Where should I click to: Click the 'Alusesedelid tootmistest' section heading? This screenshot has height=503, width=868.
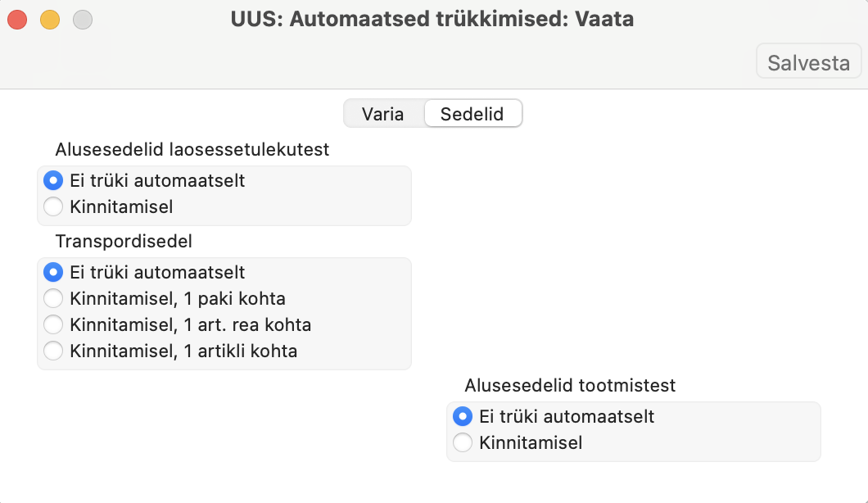pyautogui.click(x=570, y=385)
